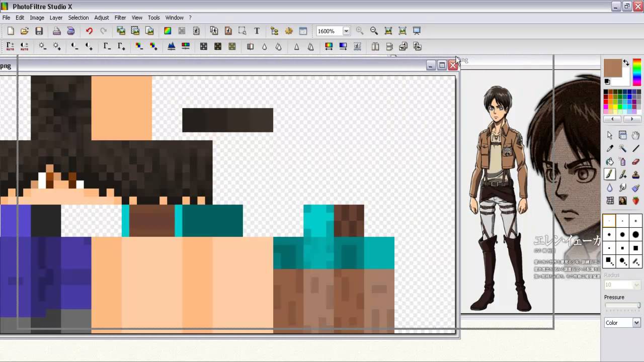644x362 pixels.
Task: Open the zoom level dropdown arrow
Action: pos(346,31)
